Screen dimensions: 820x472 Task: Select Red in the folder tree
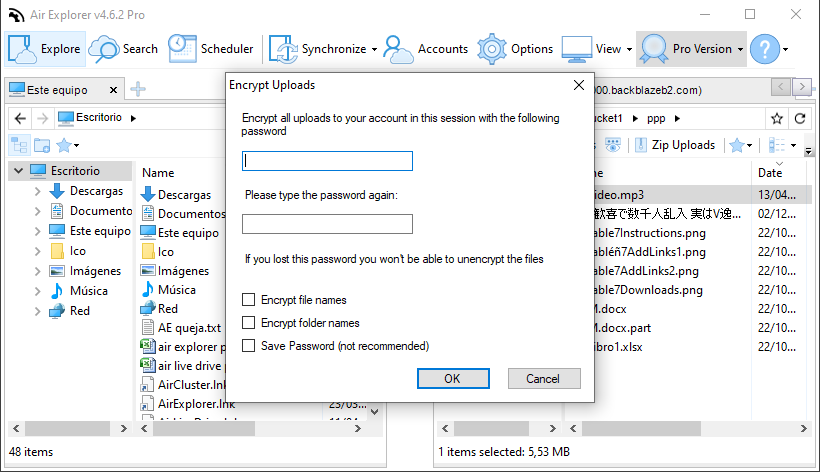79,310
